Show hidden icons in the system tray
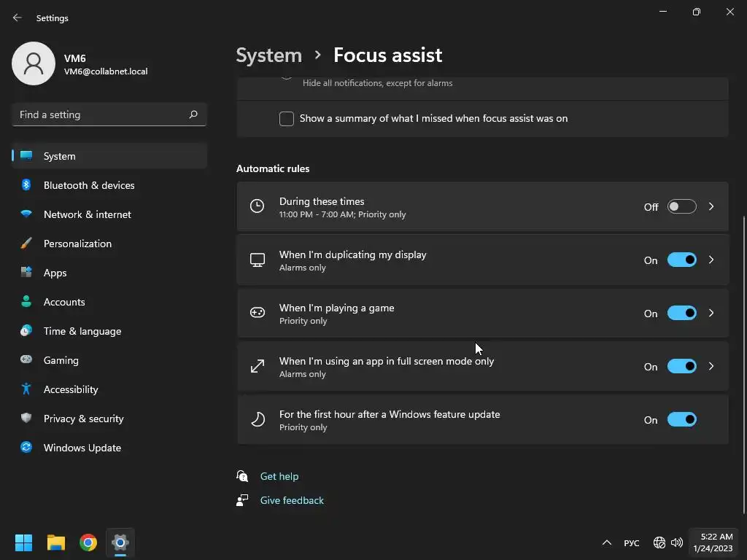Viewport: 747px width, 560px height. (606, 542)
